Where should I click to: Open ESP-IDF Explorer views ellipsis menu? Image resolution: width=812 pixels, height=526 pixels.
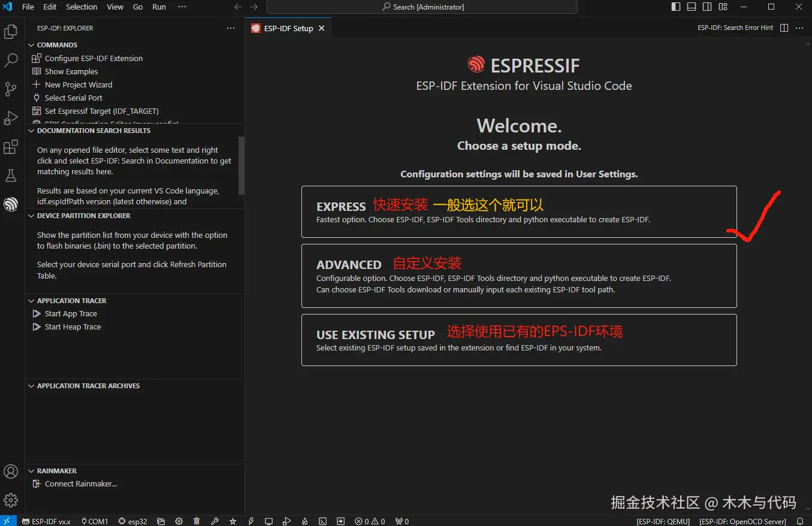coord(231,28)
